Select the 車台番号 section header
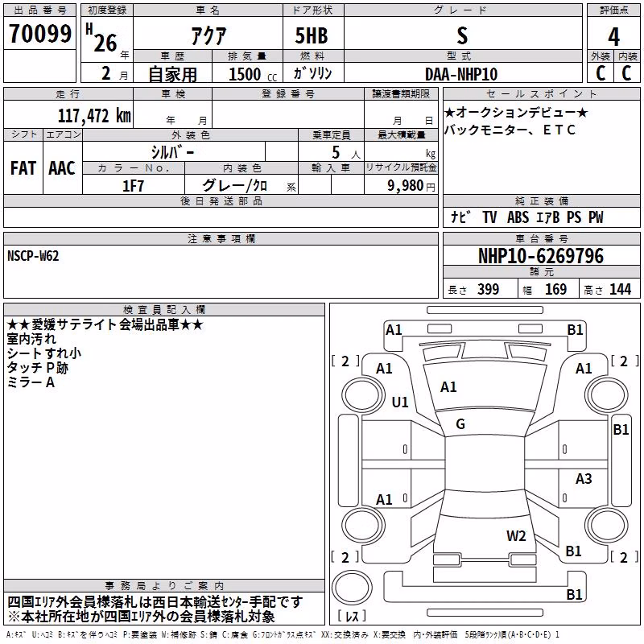Viewport: 644px width, 644px height. pos(541,238)
